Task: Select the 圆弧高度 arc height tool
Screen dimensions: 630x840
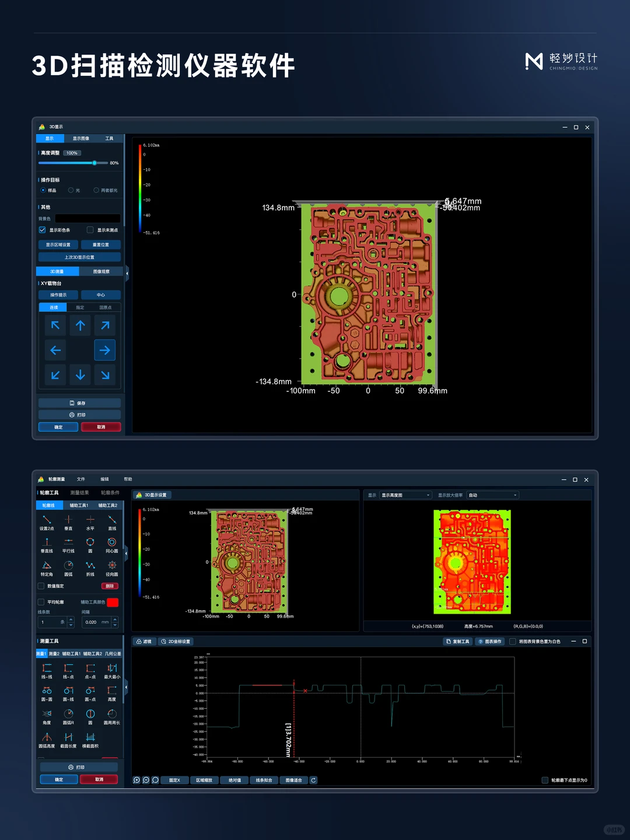Action: point(47,740)
